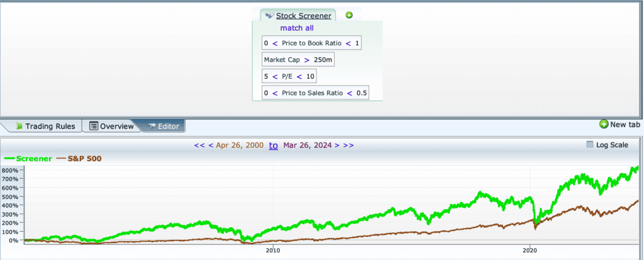Switch to the Trading Rules tab
Screen dimensions: 644x260
coord(50,127)
